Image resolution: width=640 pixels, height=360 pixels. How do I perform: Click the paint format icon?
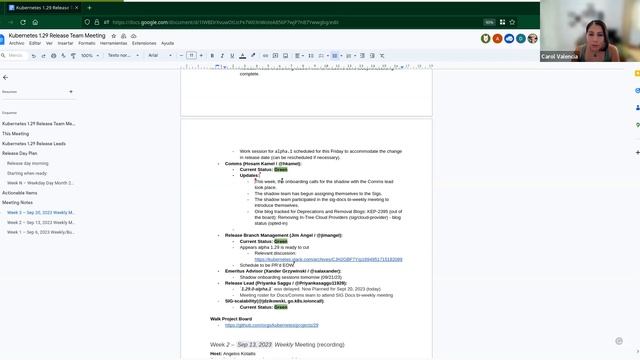[73, 56]
